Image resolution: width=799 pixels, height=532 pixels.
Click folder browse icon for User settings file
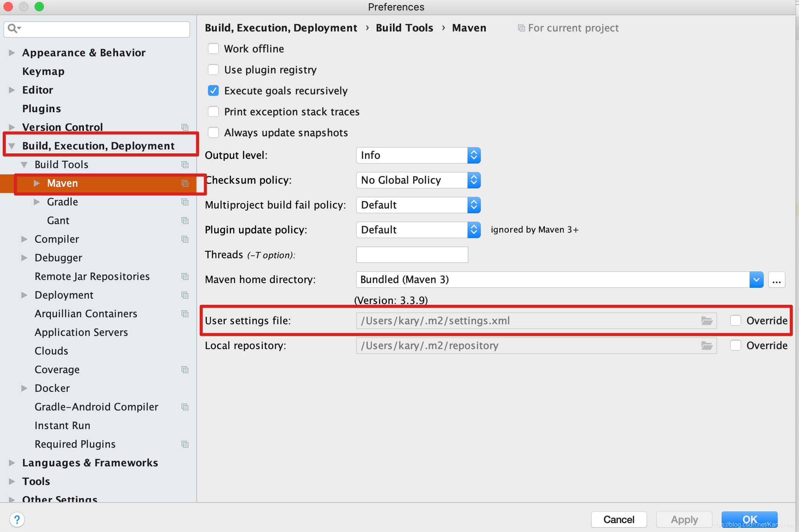click(x=707, y=321)
